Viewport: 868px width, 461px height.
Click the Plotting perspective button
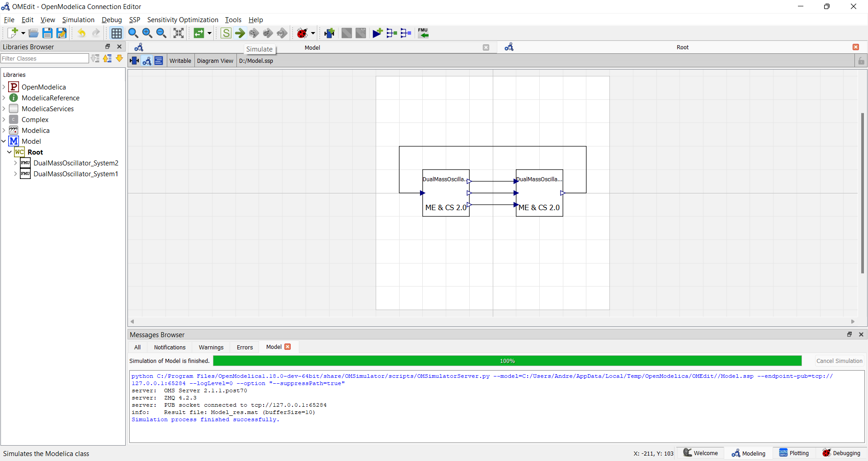coord(794,453)
